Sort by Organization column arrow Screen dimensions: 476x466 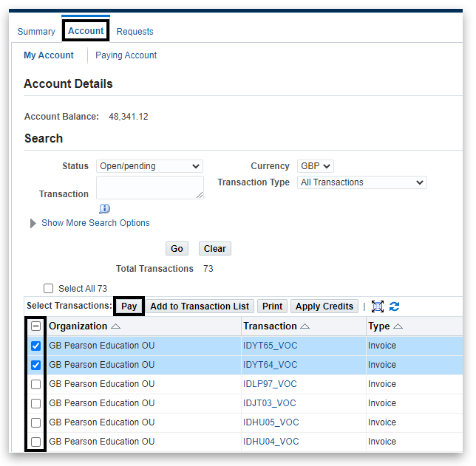pyautogui.click(x=116, y=326)
